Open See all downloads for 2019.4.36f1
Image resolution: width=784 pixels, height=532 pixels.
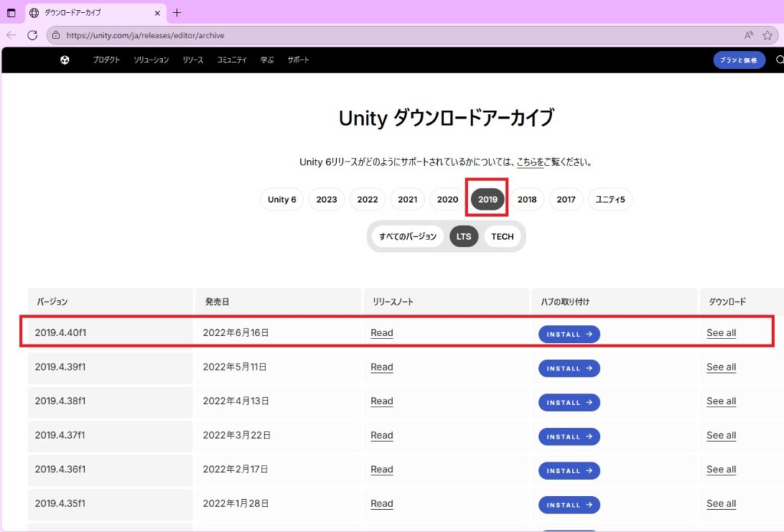click(x=721, y=469)
